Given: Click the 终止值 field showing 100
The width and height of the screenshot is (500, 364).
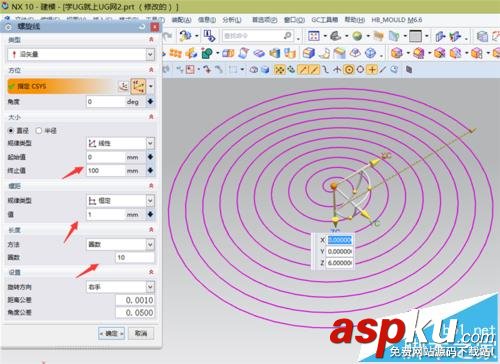Looking at the screenshot, I should [105, 171].
